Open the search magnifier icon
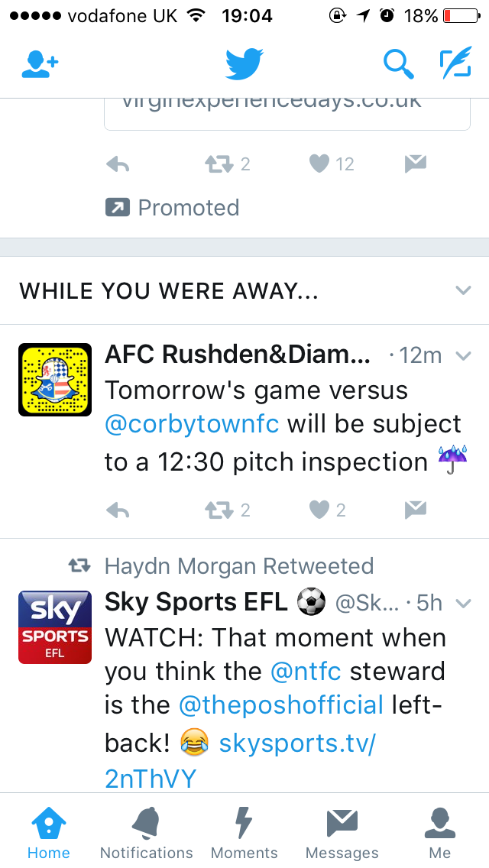This screenshot has height=868, width=489. pyautogui.click(x=397, y=65)
